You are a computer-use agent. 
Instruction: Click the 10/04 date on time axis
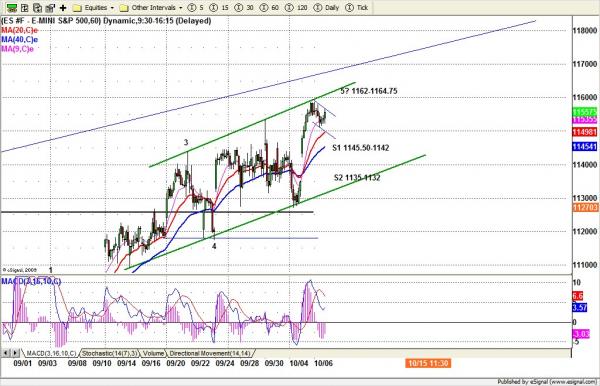299,363
